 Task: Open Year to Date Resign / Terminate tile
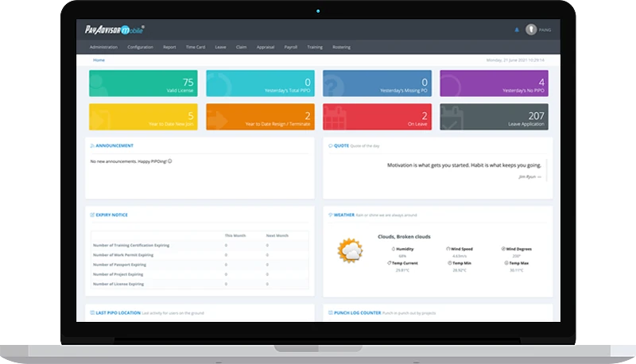260,117
